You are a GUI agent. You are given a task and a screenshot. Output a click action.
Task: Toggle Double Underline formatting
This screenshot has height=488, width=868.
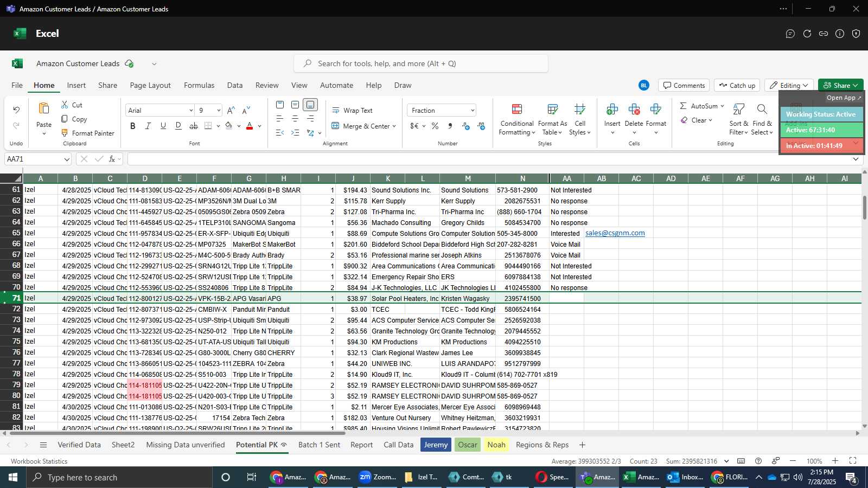(x=178, y=126)
